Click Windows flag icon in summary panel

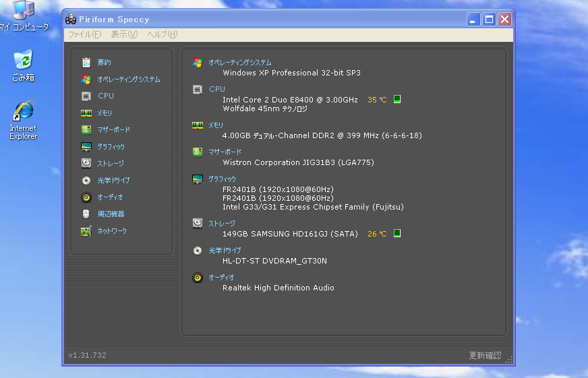[x=198, y=62]
